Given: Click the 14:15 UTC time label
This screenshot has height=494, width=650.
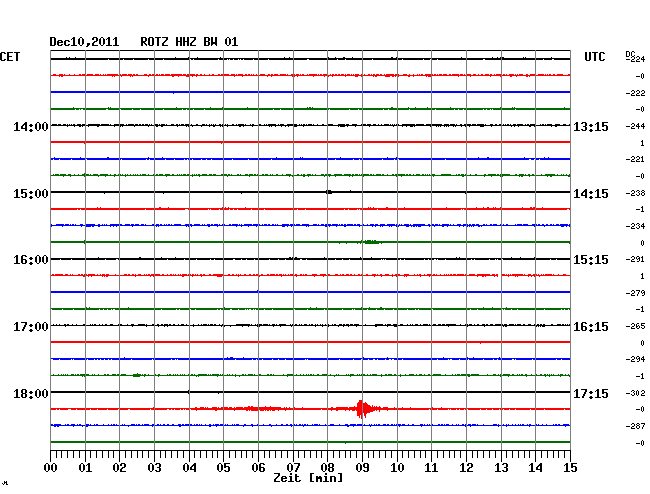Looking at the screenshot, I should (x=591, y=194).
